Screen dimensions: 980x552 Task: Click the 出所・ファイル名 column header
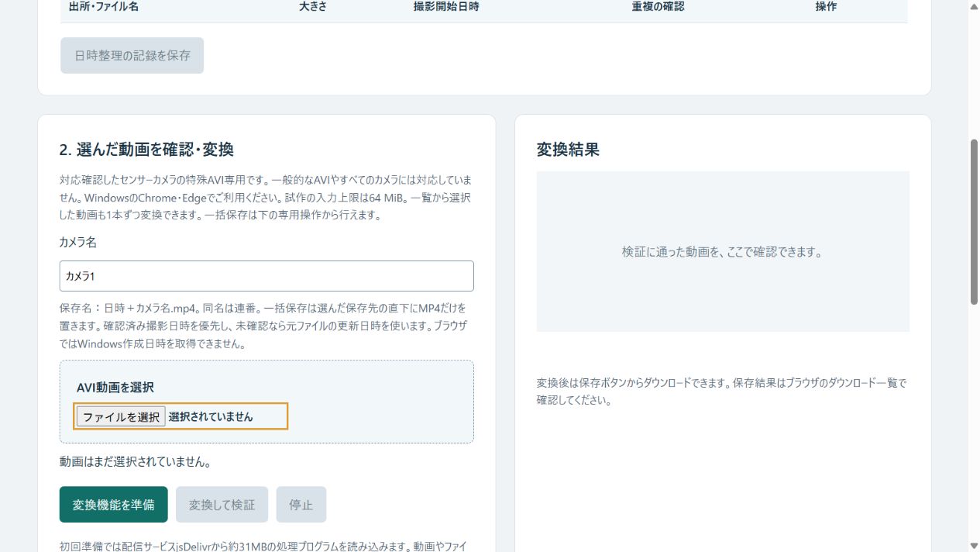104,6
